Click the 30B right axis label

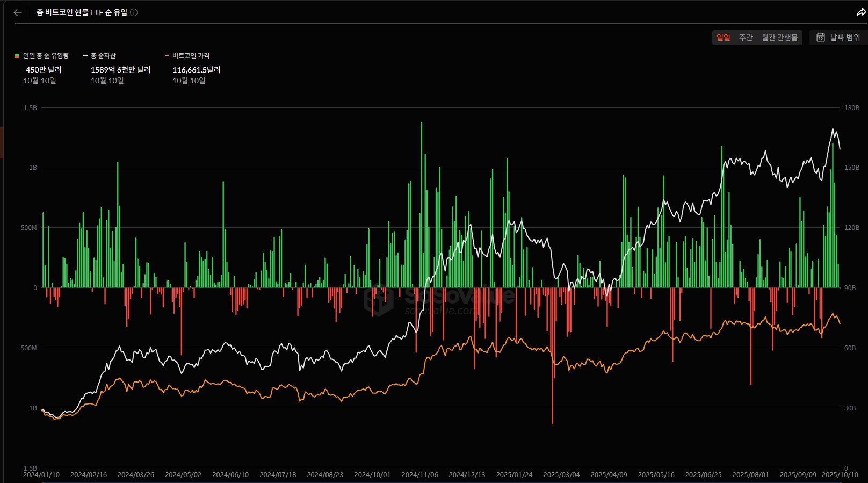850,408
